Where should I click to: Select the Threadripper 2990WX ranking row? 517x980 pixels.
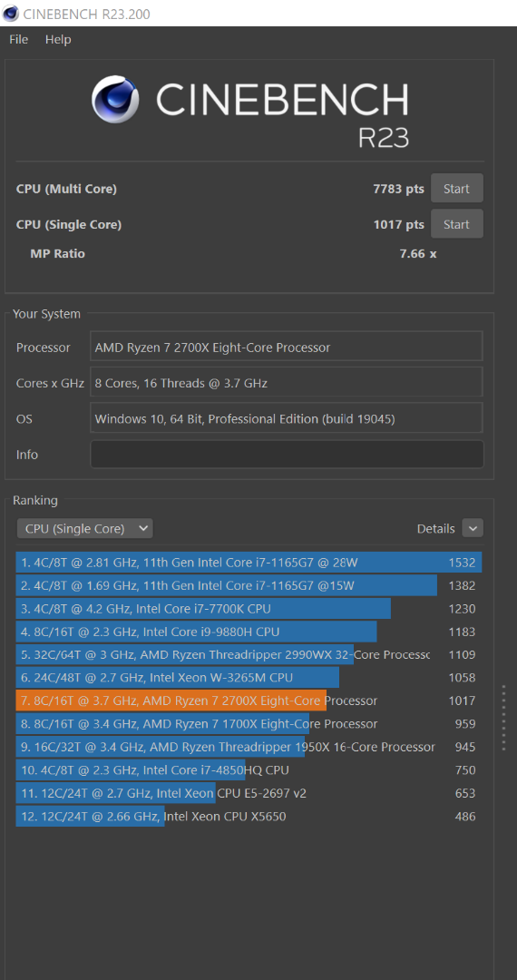[249, 655]
